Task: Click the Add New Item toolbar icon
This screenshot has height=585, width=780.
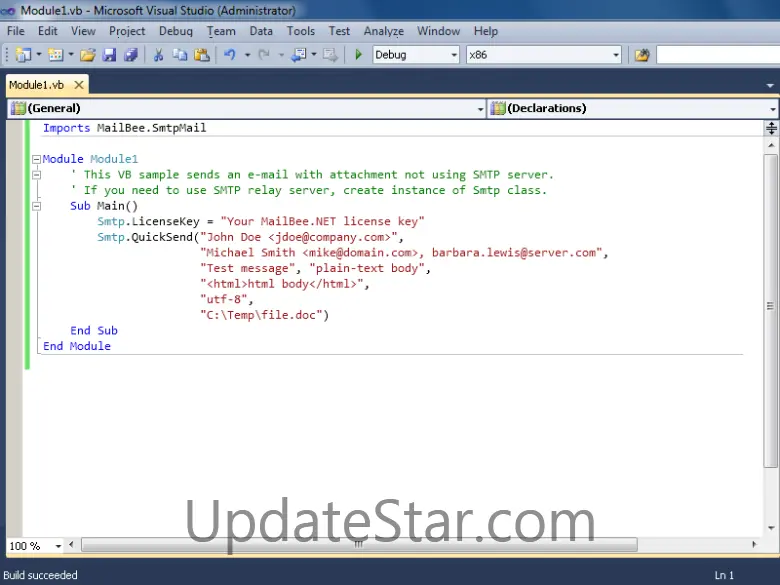Action: tap(55, 55)
